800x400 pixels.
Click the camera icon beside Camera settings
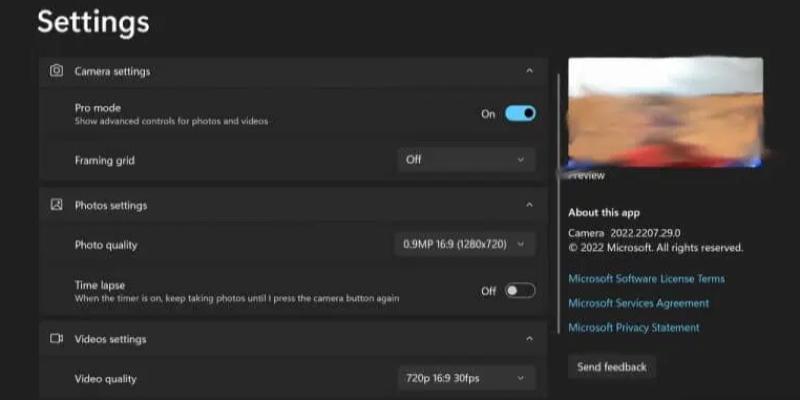(x=56, y=71)
